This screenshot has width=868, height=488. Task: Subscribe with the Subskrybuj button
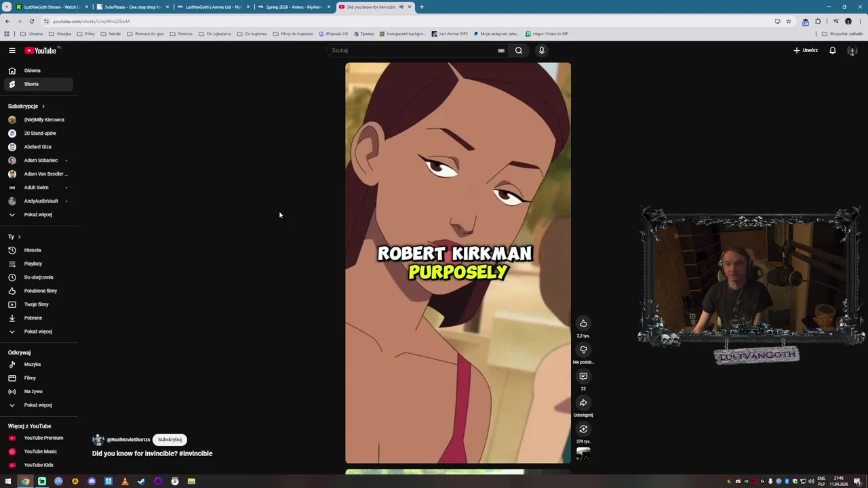(x=170, y=440)
